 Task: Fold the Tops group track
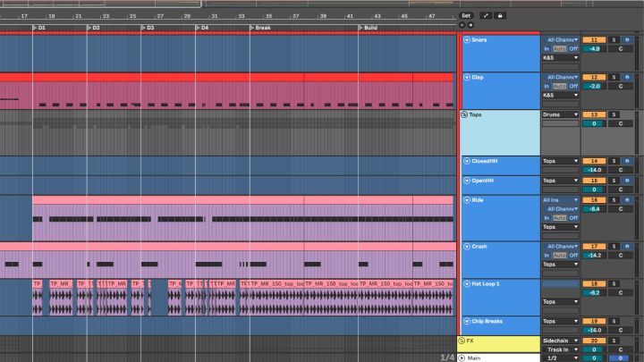coord(464,114)
